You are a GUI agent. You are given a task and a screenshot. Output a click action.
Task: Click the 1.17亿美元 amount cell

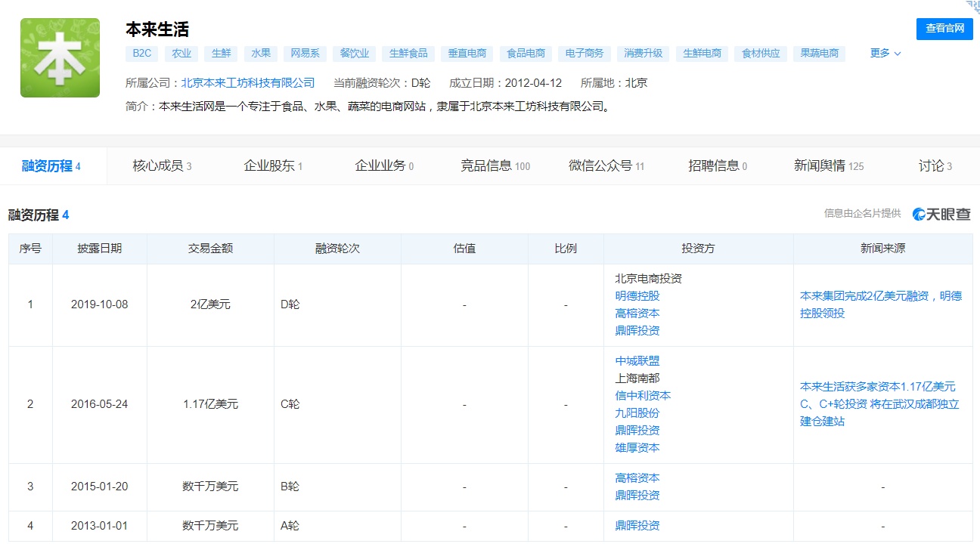click(x=210, y=405)
